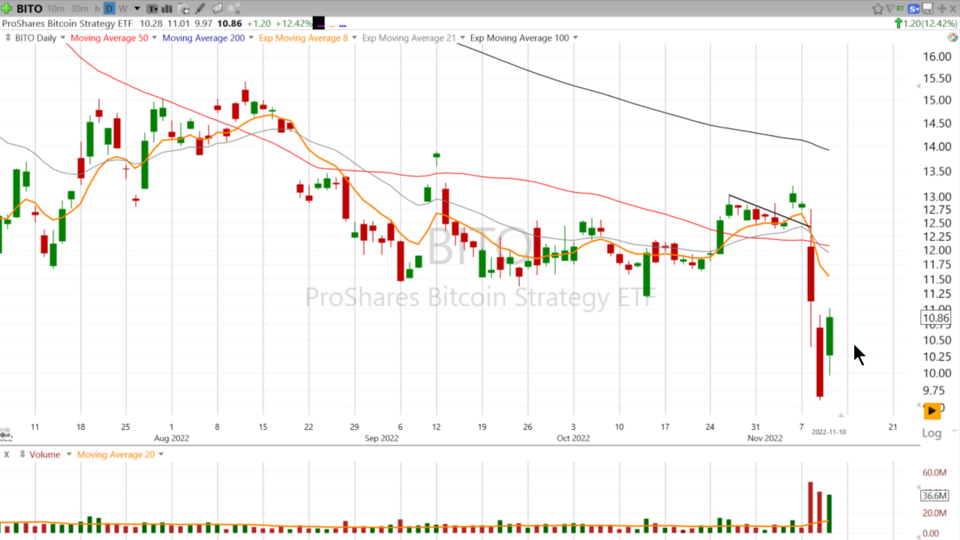The image size is (960, 540).
Task: Toggle the RT real-time indicator
Action: [x=900, y=8]
